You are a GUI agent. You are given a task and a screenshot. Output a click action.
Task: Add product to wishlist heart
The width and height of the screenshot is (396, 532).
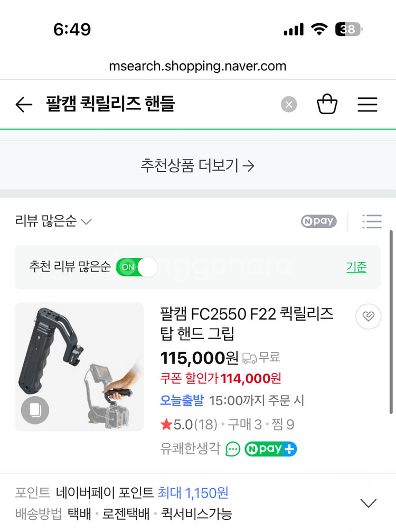368,316
